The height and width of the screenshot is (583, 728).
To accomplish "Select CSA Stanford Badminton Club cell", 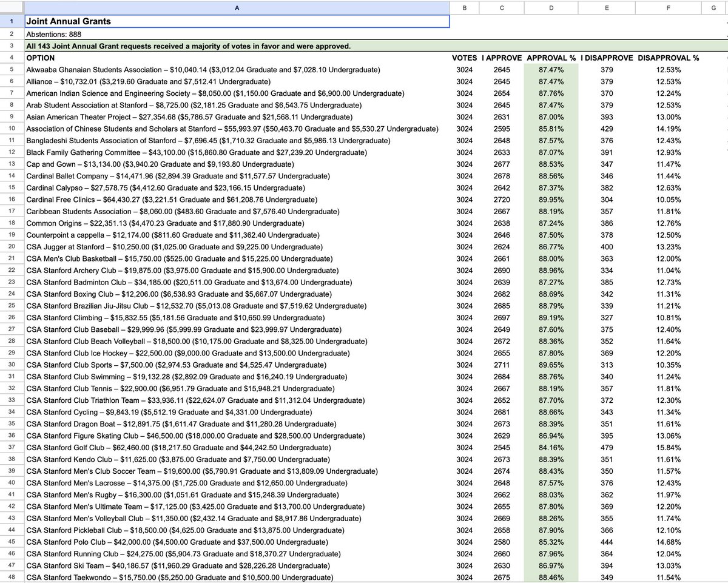I will coord(237,282).
